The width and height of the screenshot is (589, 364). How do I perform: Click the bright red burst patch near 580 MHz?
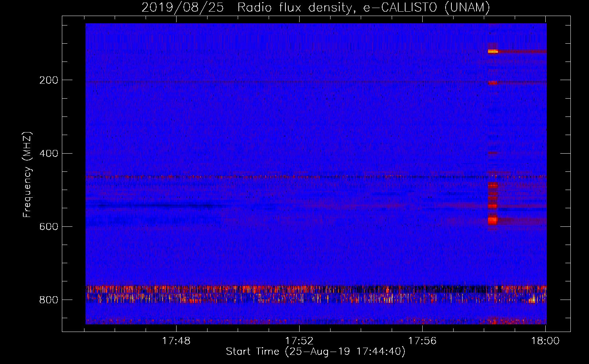493,220
